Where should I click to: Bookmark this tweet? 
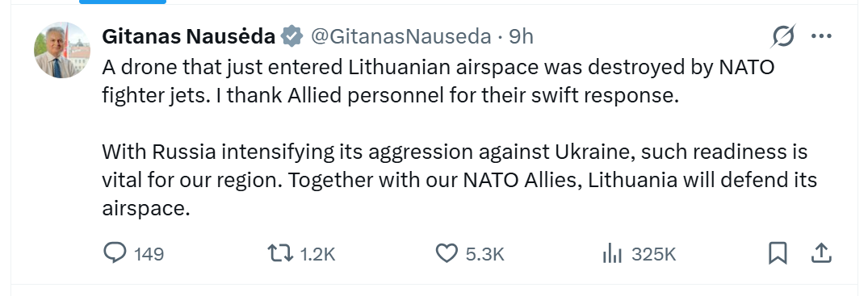point(778,253)
